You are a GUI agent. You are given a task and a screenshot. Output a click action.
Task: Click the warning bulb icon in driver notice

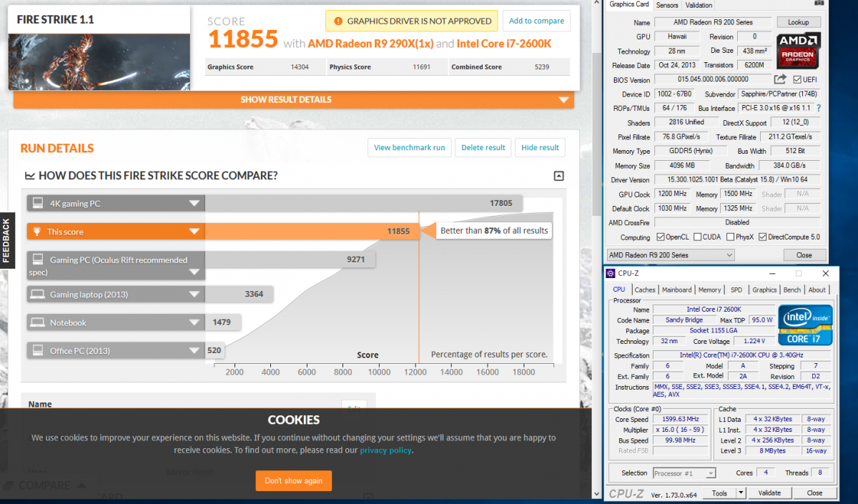(337, 21)
